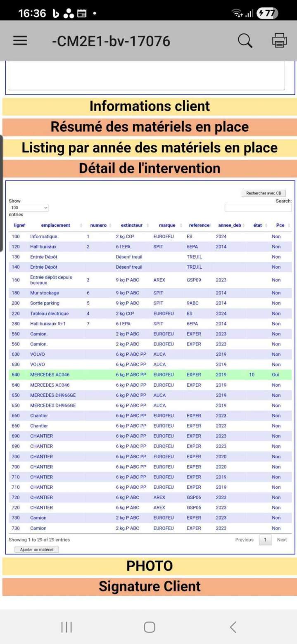
Task: Tap the battery indicator in status bar
Action: (x=267, y=13)
